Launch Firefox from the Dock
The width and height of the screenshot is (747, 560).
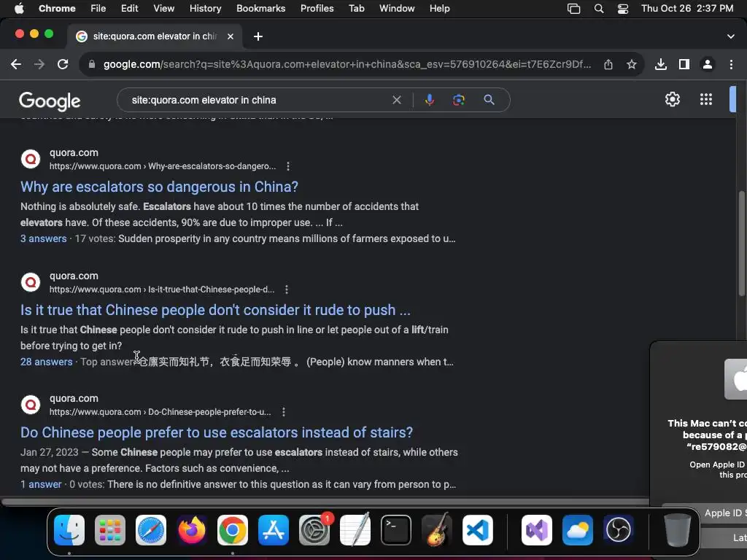(x=192, y=530)
